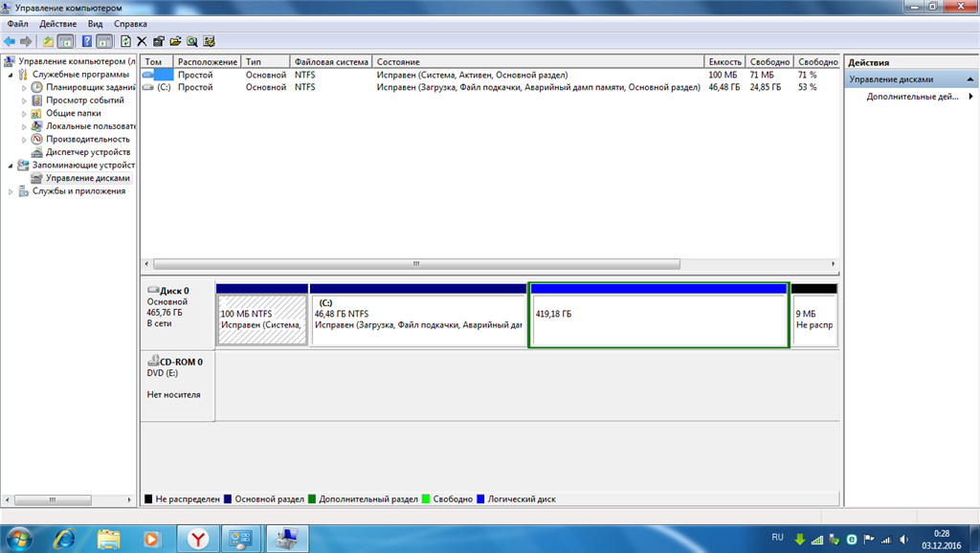
Task: Click the Computer Management taskbar icon
Action: pyautogui.click(x=287, y=539)
